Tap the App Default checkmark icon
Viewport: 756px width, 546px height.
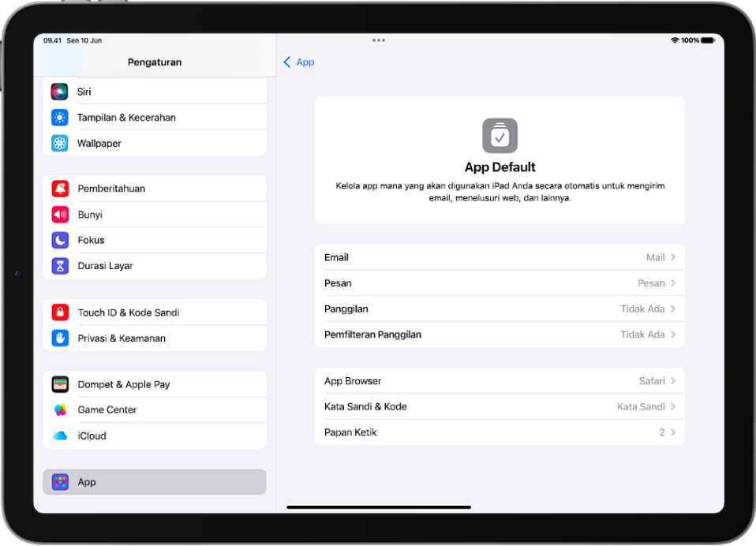500,135
